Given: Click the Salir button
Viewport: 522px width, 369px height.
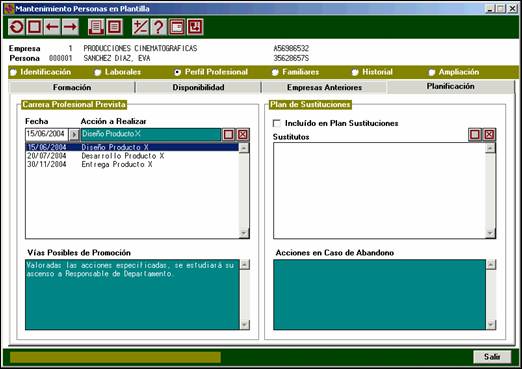Looking at the screenshot, I should 492,357.
